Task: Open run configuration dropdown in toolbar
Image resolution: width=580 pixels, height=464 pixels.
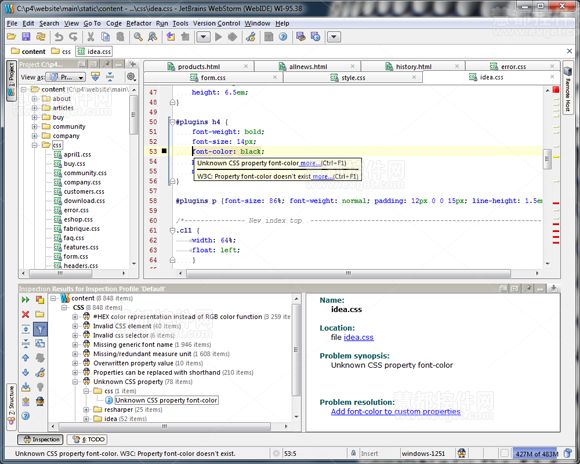Action: 203,37
